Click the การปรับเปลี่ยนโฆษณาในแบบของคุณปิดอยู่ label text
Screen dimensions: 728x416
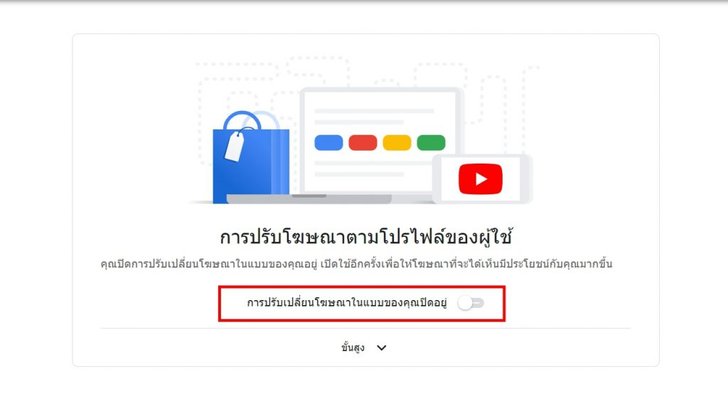(347, 303)
